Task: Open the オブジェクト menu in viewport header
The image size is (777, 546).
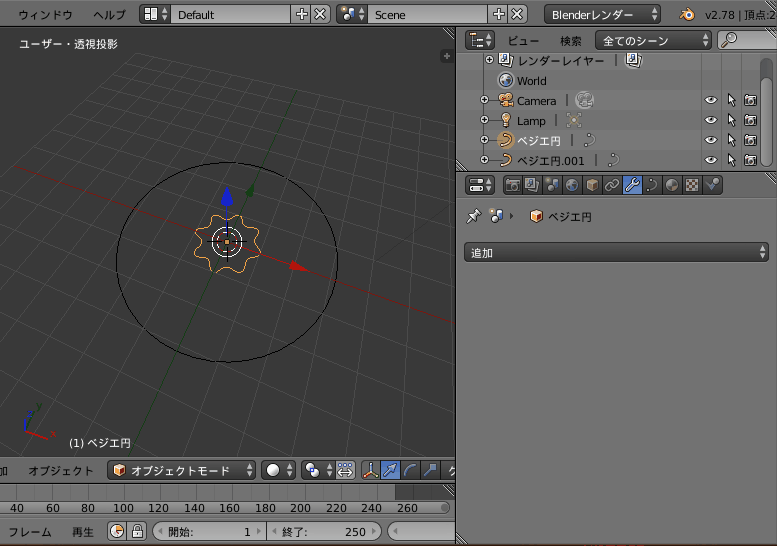Action: 61,471
